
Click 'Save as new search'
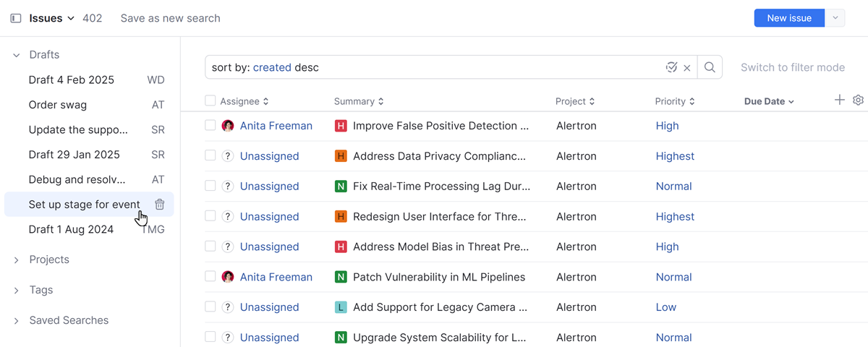[x=170, y=18]
